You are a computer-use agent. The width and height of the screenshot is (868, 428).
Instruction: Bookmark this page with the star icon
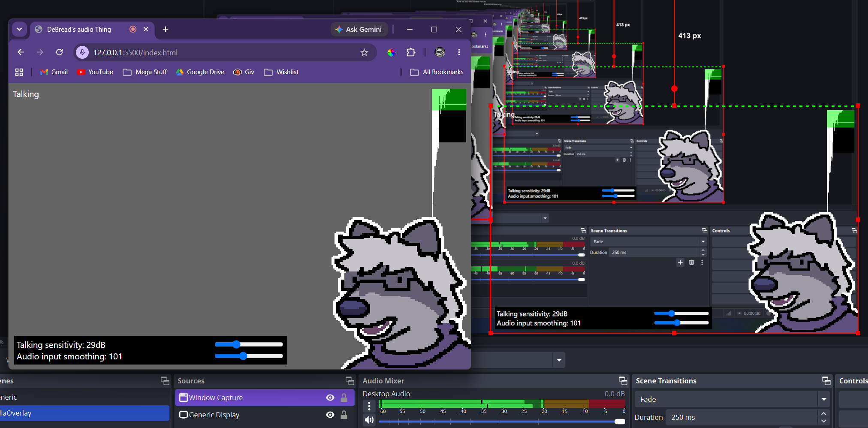click(364, 52)
